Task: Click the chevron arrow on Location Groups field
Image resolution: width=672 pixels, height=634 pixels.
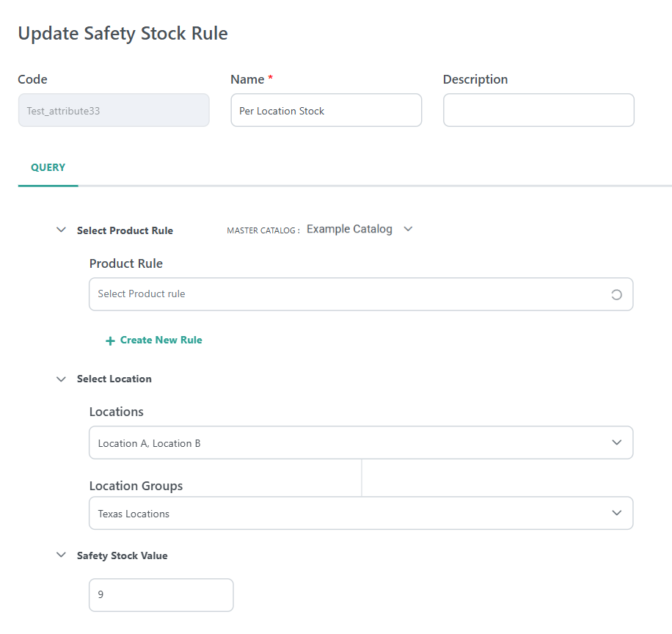Action: pyautogui.click(x=616, y=513)
